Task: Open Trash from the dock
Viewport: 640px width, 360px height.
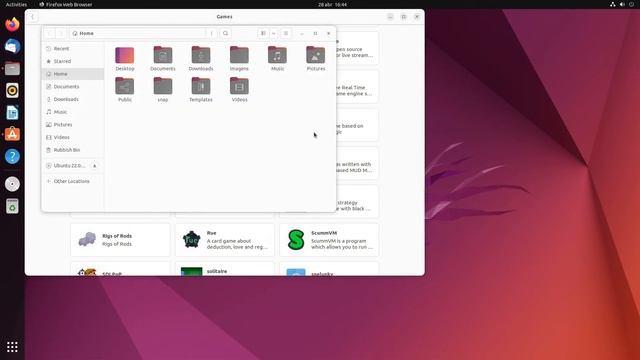Action: pos(12,206)
